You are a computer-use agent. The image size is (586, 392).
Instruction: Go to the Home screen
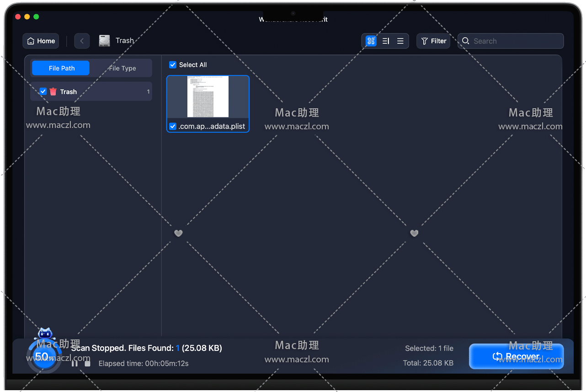[41, 41]
